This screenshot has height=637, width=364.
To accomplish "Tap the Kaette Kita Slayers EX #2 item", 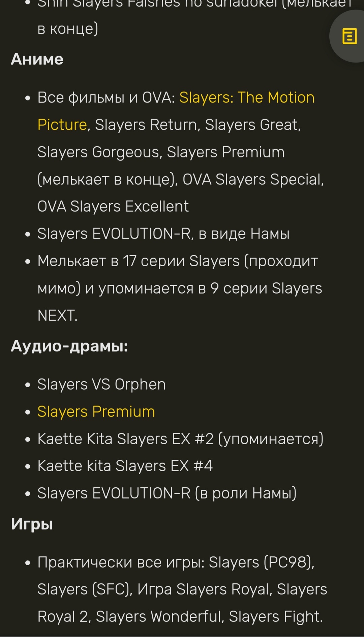I will (180, 439).
